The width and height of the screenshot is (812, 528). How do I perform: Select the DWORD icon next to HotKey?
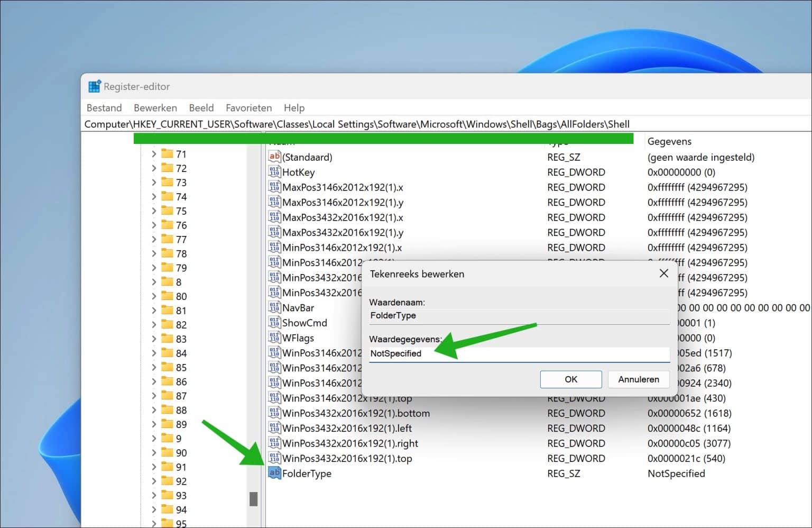coord(274,172)
